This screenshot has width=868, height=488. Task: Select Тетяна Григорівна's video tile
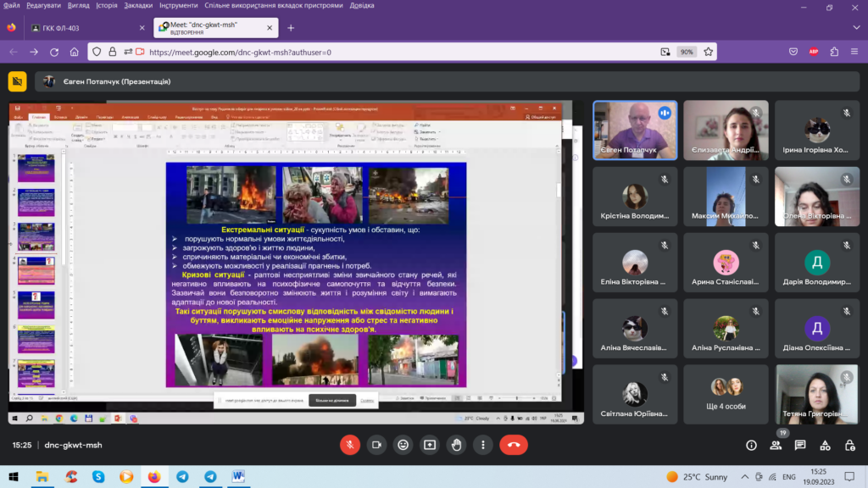coord(814,394)
